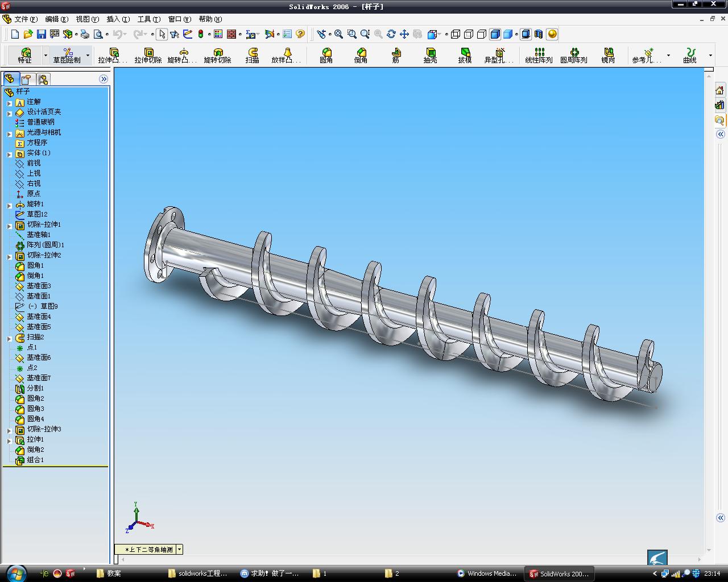Open the 视图(V) menu
Viewport: 728px width, 582px height.
coord(87,19)
